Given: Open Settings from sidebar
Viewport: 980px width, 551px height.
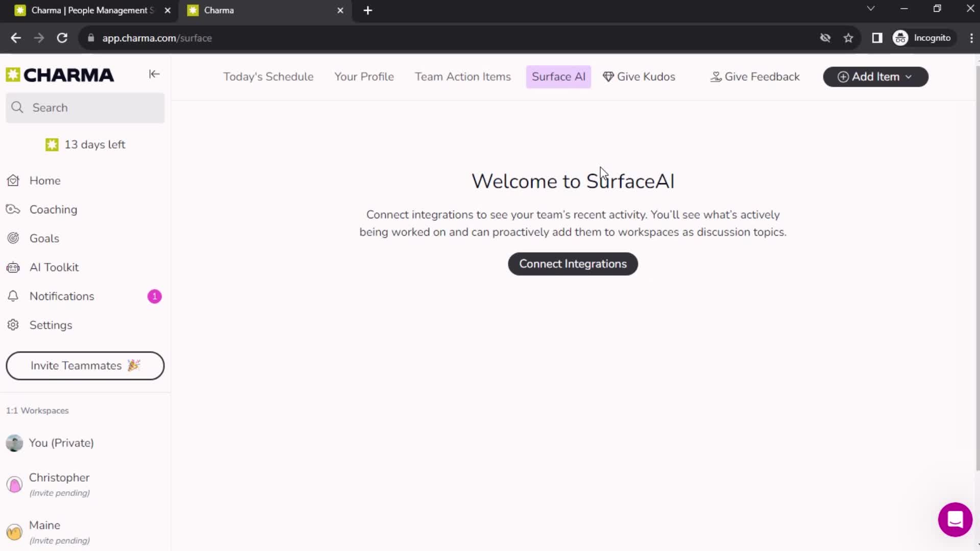Looking at the screenshot, I should 51,325.
